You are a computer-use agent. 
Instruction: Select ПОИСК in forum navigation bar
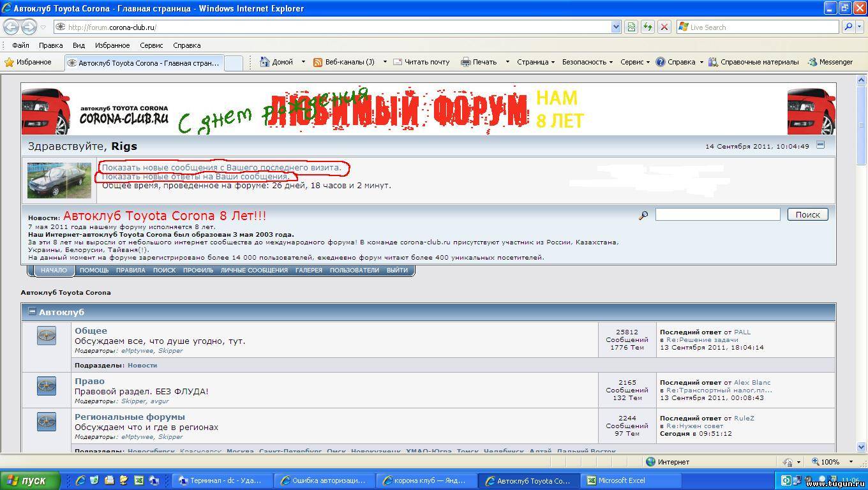(164, 270)
